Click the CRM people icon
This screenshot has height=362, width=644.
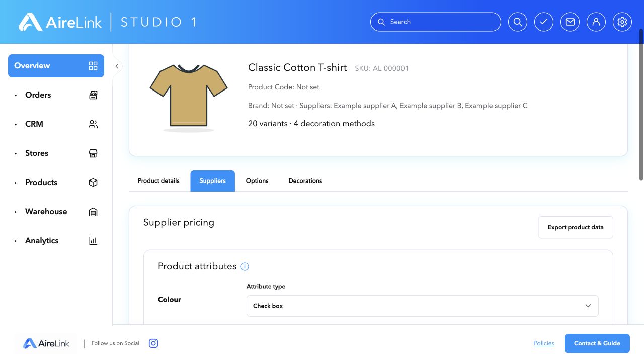pyautogui.click(x=93, y=124)
